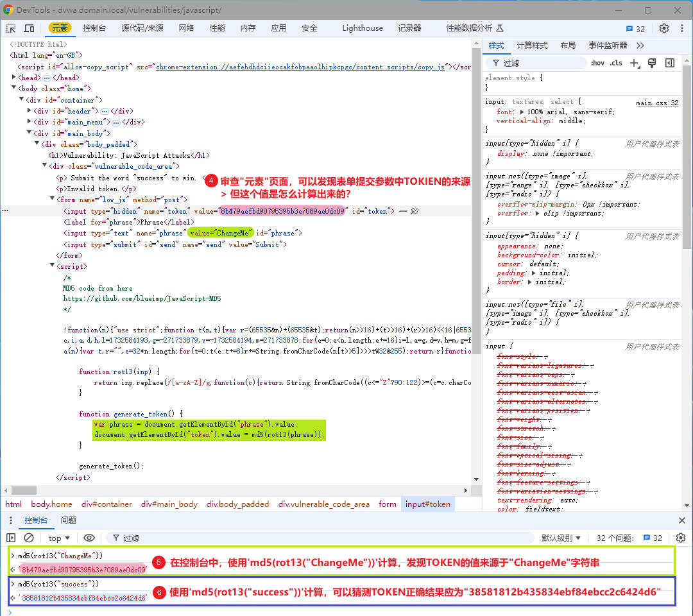Open the drawer three-dot menu

click(x=11, y=520)
